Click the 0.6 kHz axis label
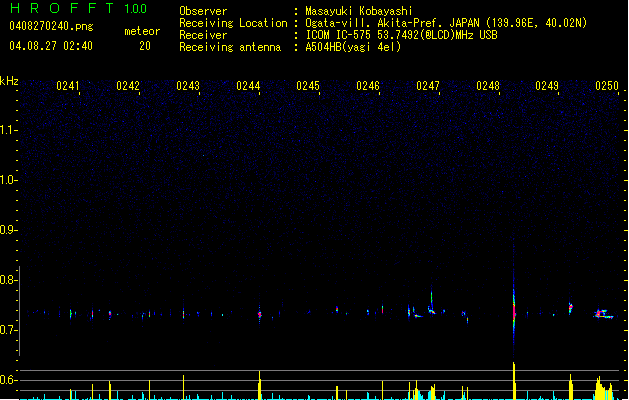 tap(8, 380)
